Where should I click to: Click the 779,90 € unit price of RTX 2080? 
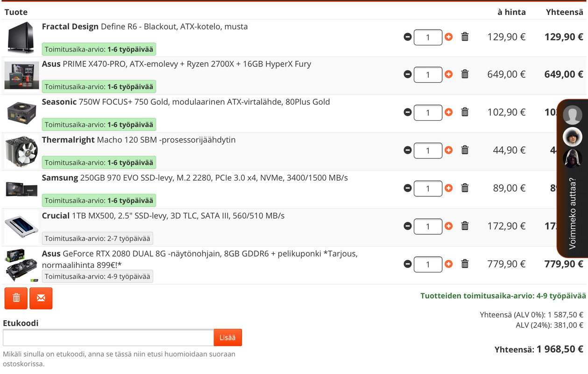point(506,264)
